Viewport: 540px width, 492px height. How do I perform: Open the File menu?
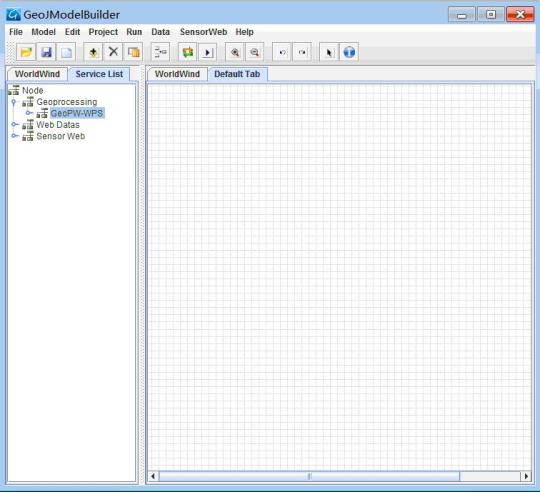coord(16,32)
